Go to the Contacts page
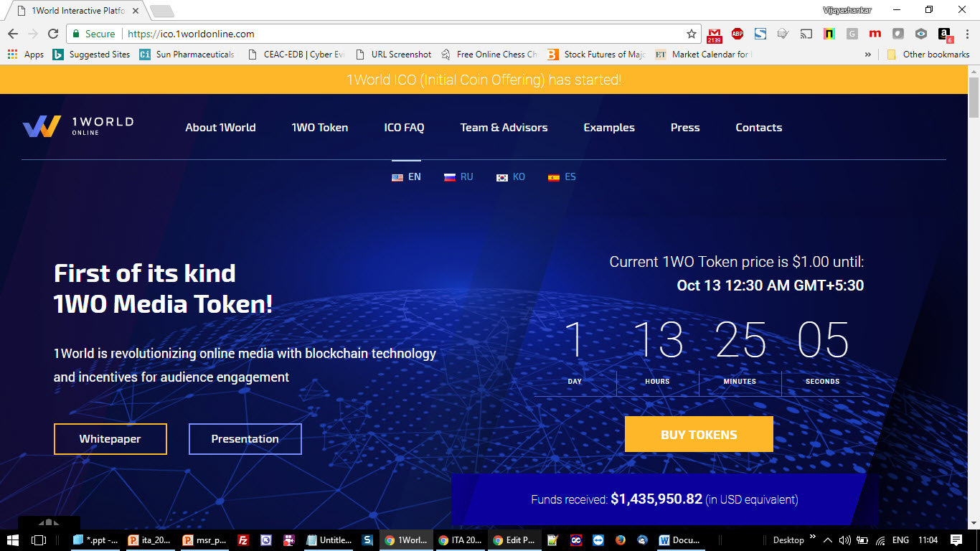 (x=758, y=128)
